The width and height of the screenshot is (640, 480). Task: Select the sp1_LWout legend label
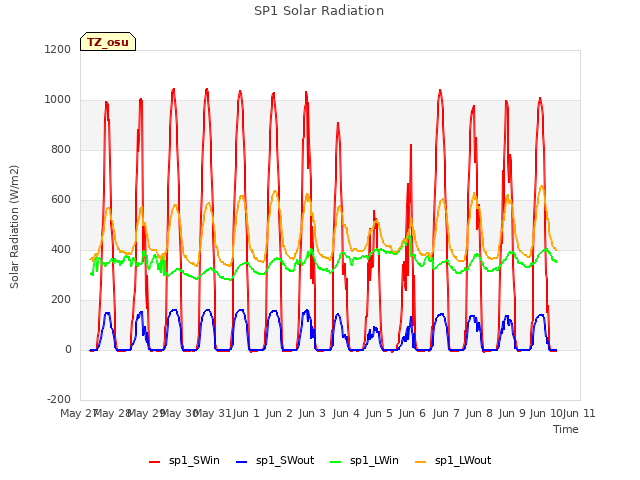(463, 460)
